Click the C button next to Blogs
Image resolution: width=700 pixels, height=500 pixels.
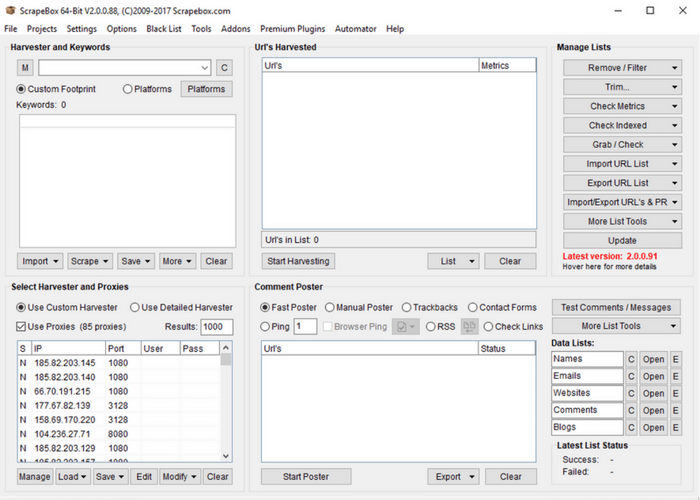click(631, 427)
